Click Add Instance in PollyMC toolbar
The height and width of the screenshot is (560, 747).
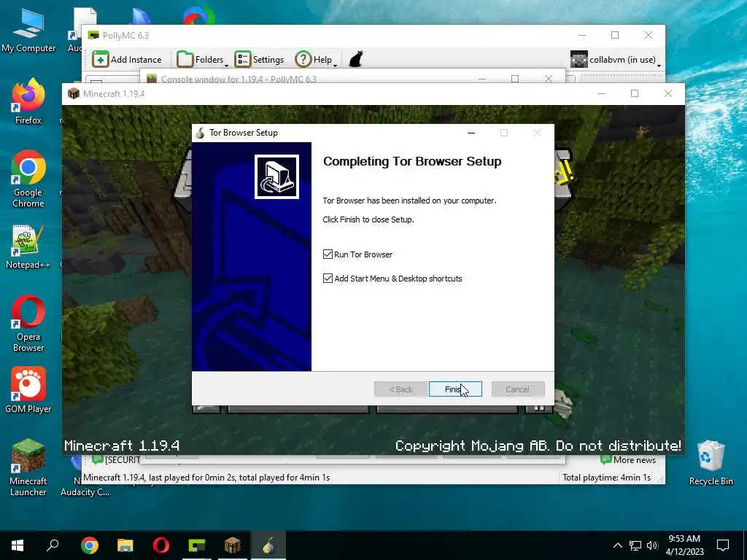click(127, 60)
